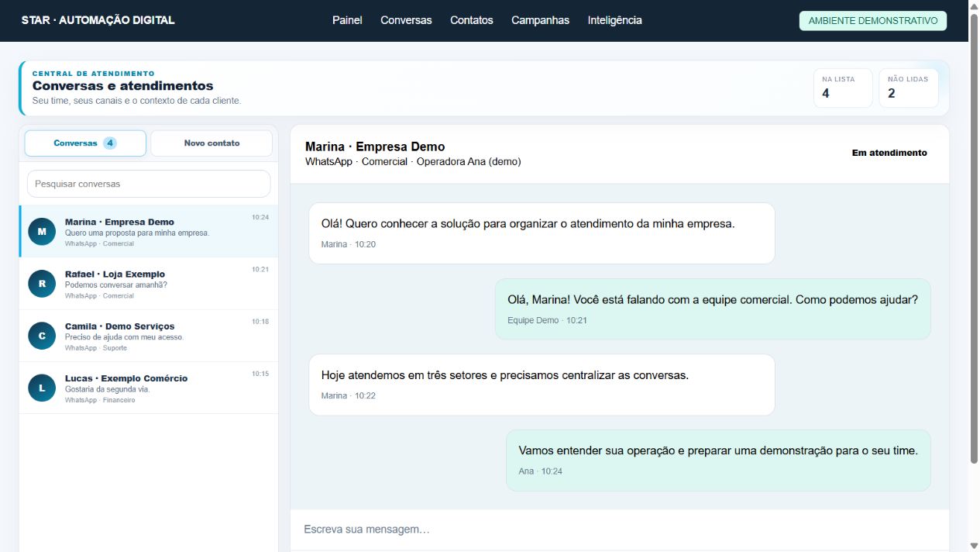Select the Conversas tab with badge 4

pos(85,143)
